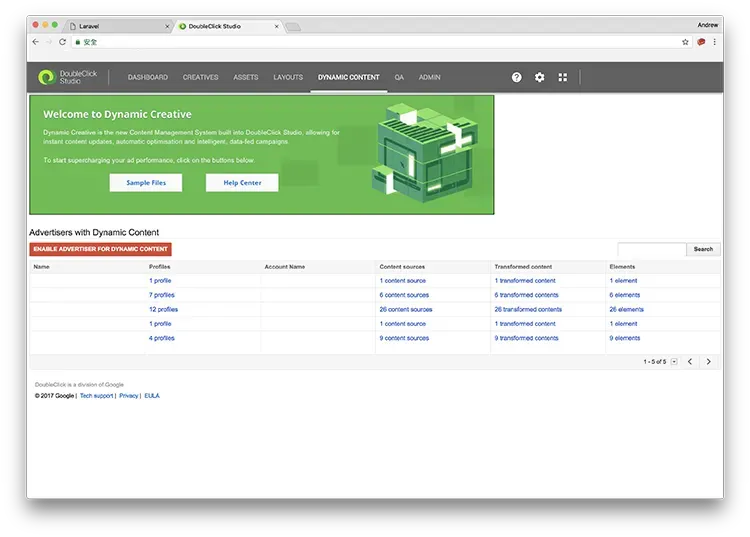Open the Help question mark icon
Image resolution: width=750 pixels, height=537 pixels.
coord(517,77)
